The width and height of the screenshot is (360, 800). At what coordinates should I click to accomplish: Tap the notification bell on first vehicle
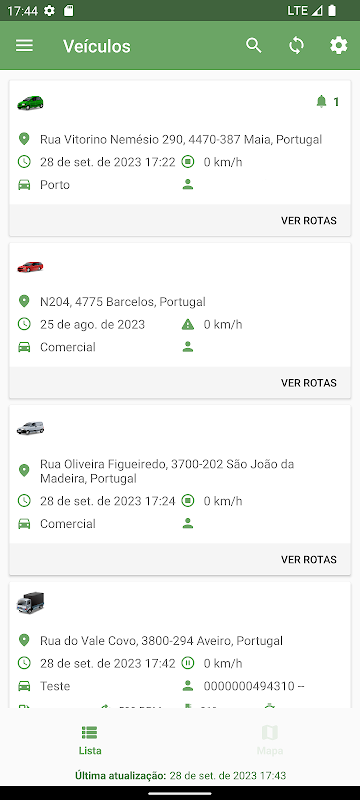click(321, 102)
